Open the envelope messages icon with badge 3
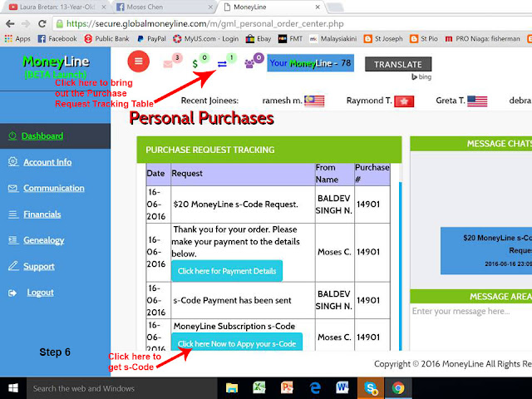 click(168, 64)
